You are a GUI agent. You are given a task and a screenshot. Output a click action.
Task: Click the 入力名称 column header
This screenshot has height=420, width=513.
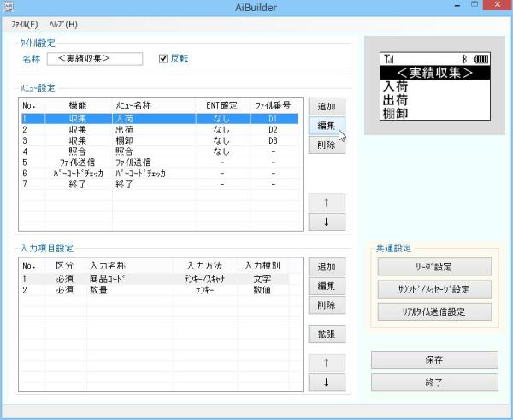[x=130, y=265]
